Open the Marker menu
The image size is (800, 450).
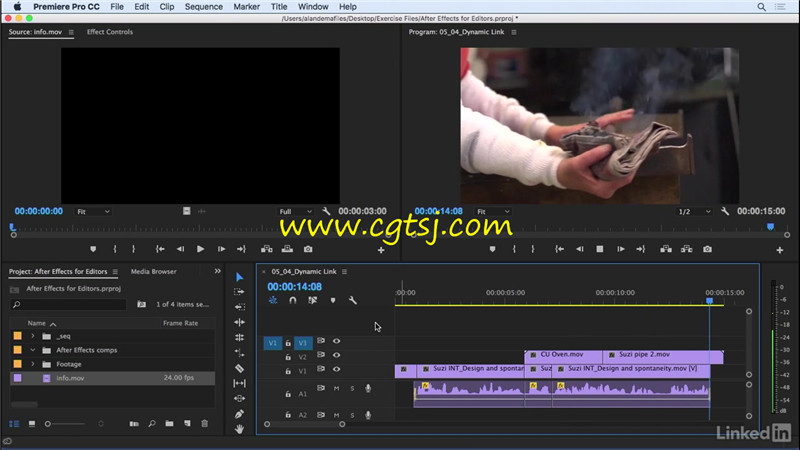pyautogui.click(x=246, y=7)
